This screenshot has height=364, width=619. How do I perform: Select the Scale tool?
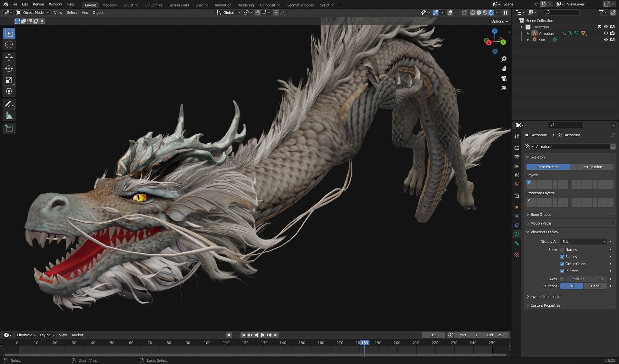[x=9, y=80]
